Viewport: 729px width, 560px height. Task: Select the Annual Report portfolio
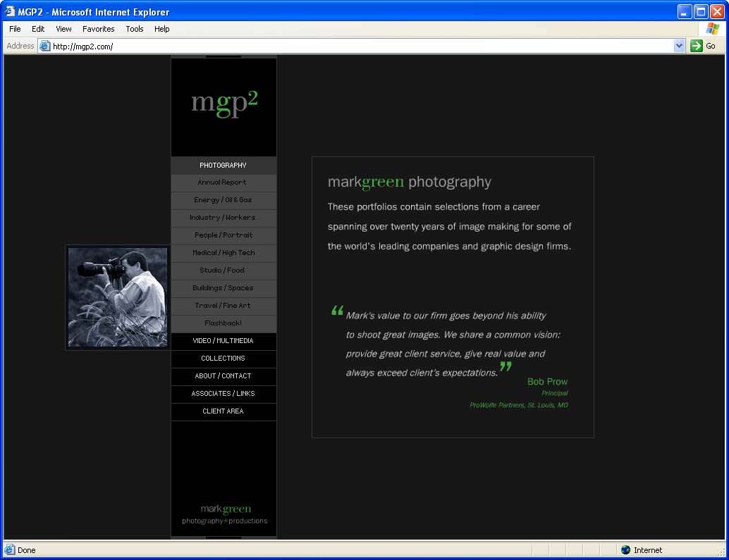tap(223, 182)
